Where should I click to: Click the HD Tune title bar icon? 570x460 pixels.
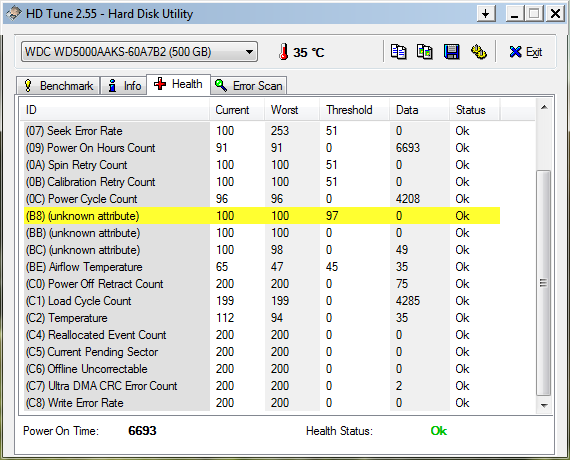[x=14, y=14]
